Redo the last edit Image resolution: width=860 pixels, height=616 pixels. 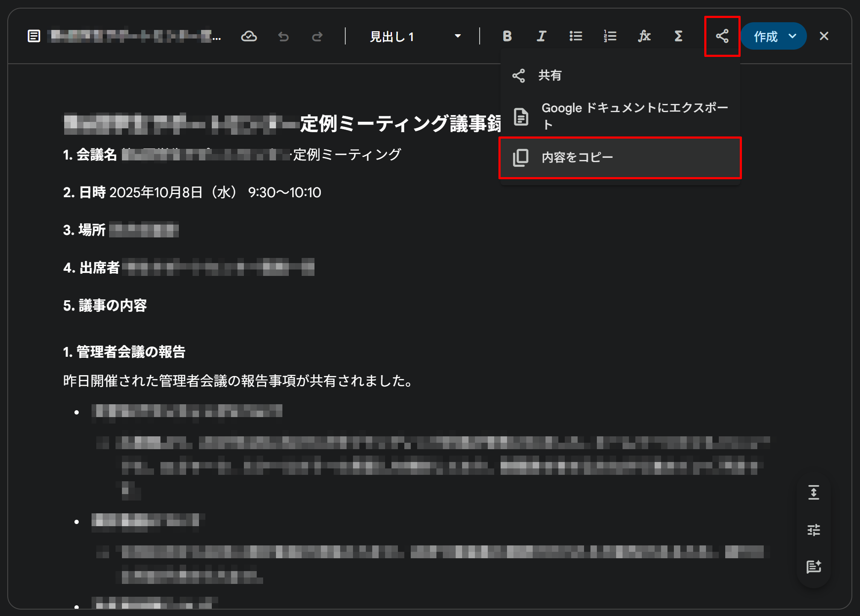click(317, 36)
